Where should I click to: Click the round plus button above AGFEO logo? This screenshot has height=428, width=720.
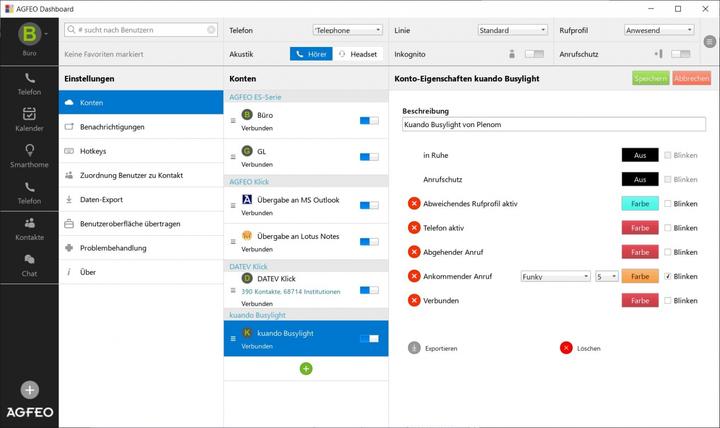29,390
